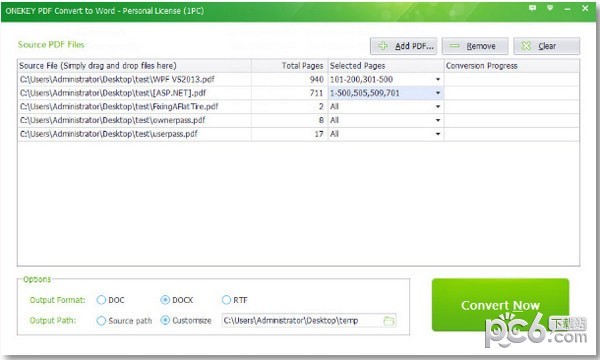Select the FixingAFlatTire.pdf file row
Viewport: 600px width, 360px height.
(298, 107)
